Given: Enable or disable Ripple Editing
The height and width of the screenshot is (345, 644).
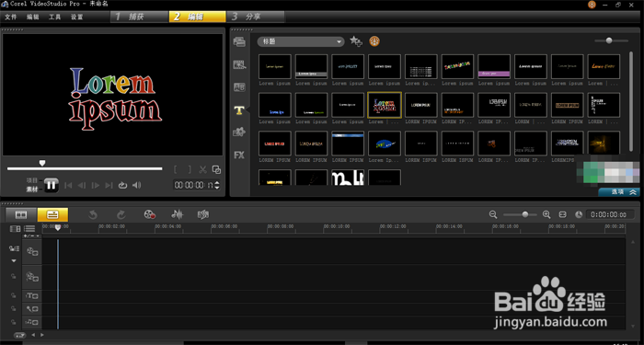Looking at the screenshot, I should 14,249.
